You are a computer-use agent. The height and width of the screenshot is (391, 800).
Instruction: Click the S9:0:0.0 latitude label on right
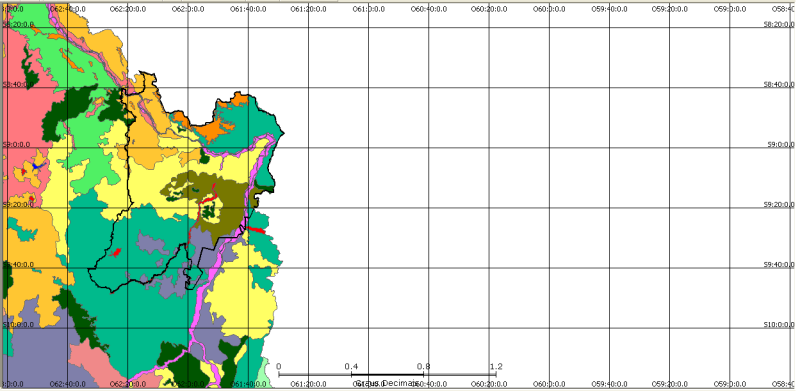point(781,144)
